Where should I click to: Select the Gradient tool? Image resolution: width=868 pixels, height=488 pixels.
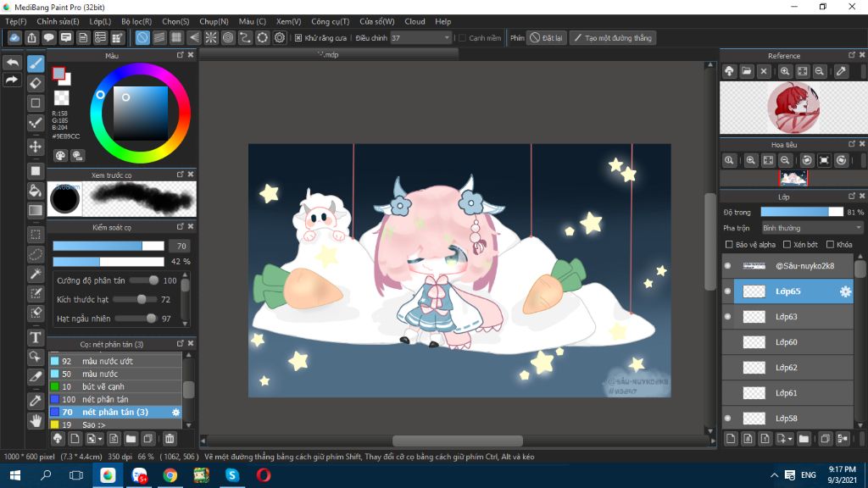[36, 210]
